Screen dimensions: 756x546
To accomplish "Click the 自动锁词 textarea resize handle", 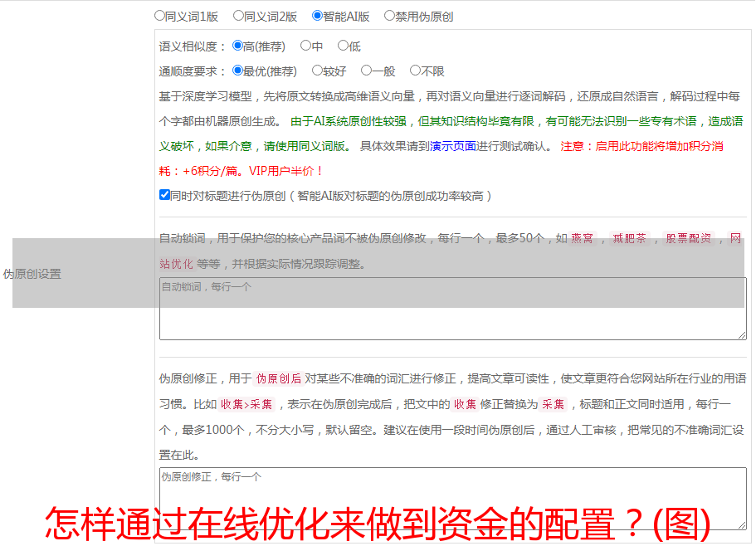I will (x=742, y=335).
